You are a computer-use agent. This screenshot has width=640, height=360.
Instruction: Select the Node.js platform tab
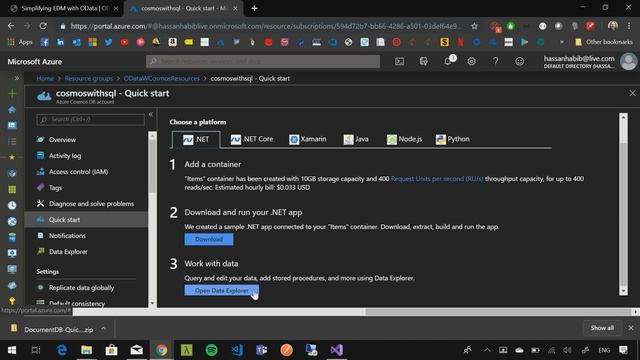(x=404, y=139)
